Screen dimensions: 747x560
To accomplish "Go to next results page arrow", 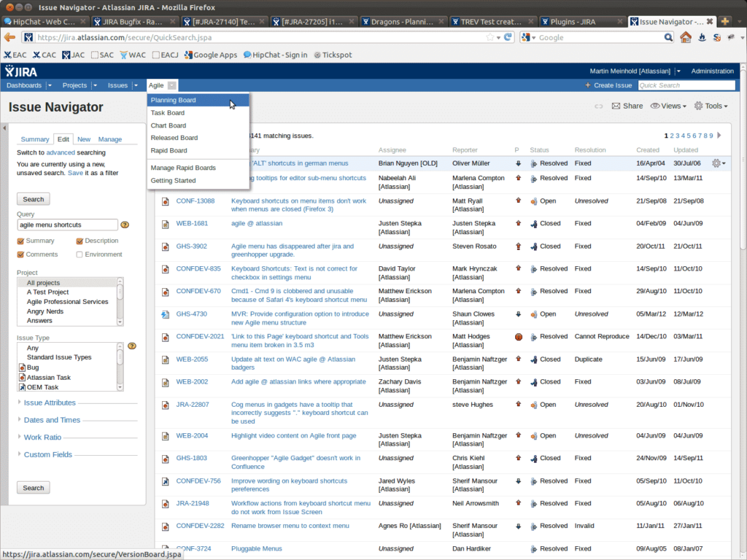I will click(x=719, y=135).
